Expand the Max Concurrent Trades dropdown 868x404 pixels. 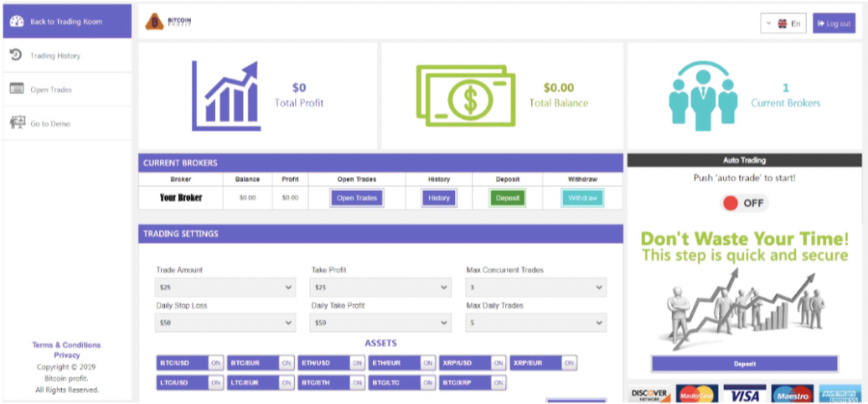point(535,287)
